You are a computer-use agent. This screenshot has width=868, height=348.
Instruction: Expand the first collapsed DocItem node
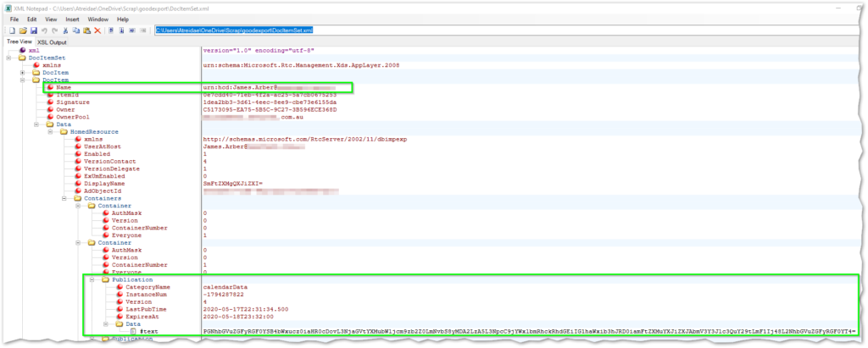click(x=23, y=73)
